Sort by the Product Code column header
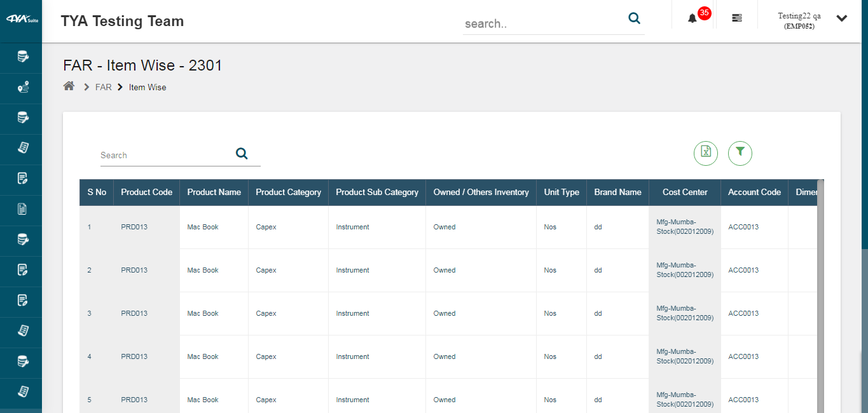This screenshot has height=413, width=868. (x=146, y=193)
